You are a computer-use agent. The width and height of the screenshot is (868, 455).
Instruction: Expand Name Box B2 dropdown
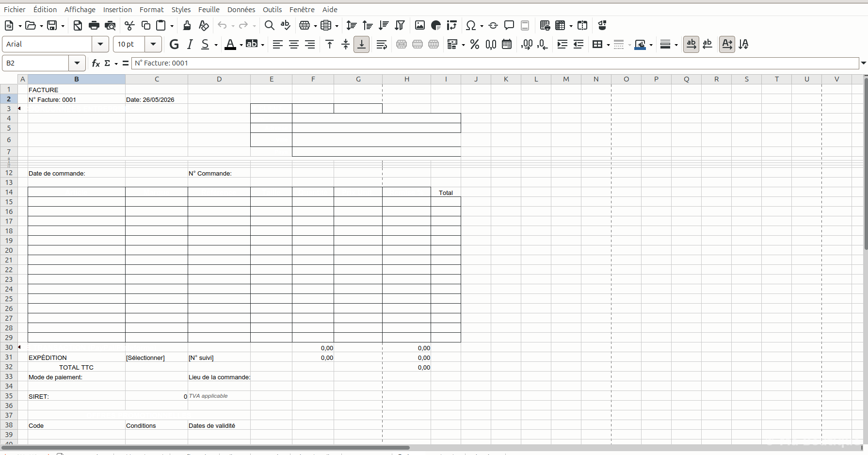click(77, 63)
